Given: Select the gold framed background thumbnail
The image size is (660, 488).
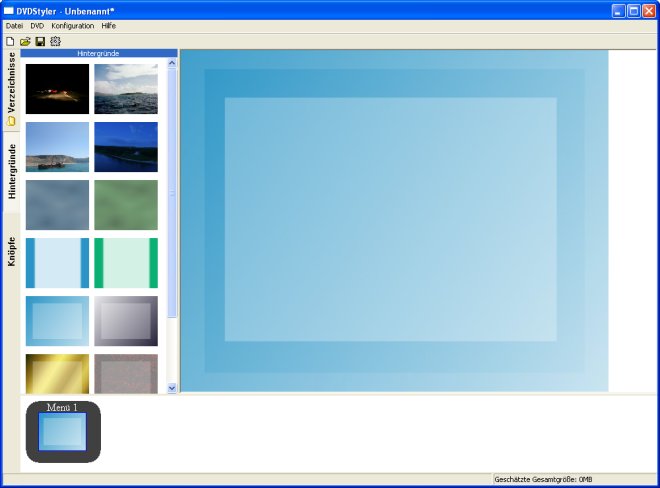Looking at the screenshot, I should coord(57,374).
